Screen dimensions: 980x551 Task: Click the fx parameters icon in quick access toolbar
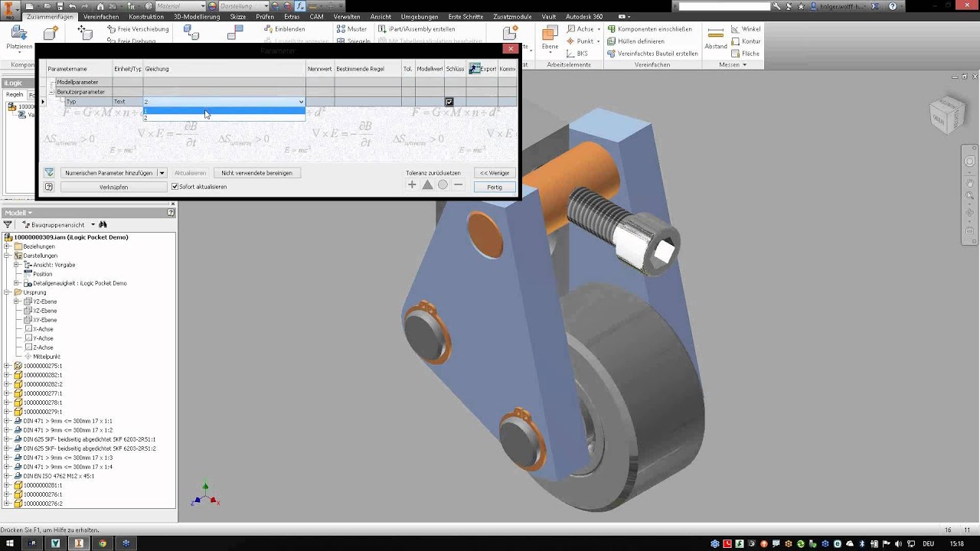pyautogui.click(x=300, y=6)
